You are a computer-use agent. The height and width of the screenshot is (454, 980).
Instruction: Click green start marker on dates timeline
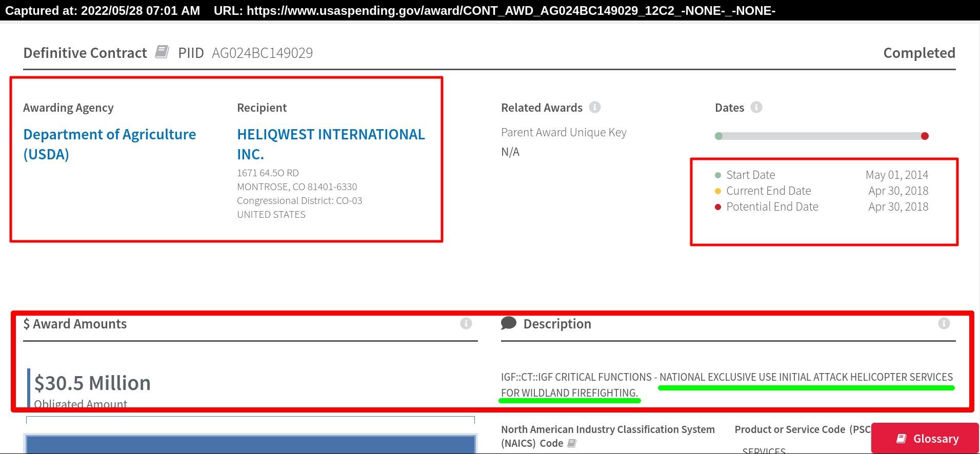719,136
